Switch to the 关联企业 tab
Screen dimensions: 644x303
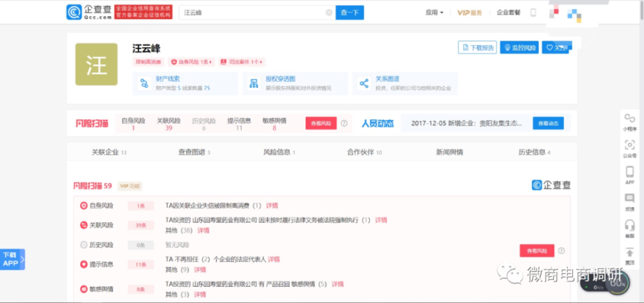108,153
